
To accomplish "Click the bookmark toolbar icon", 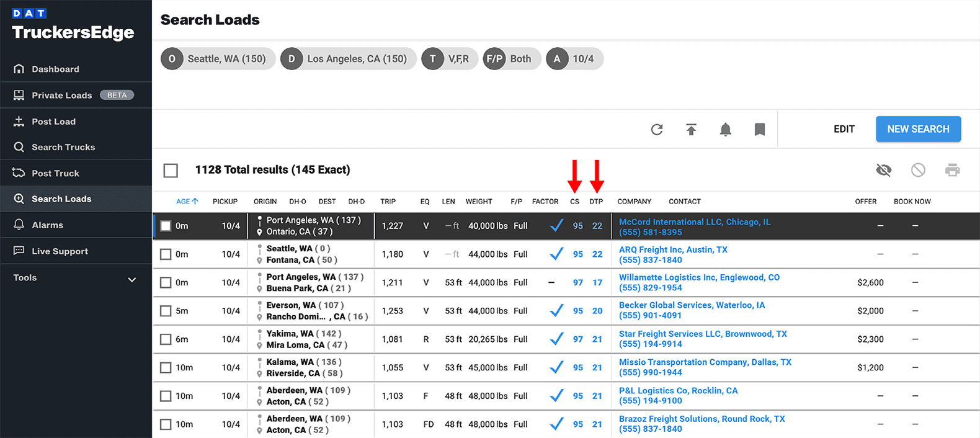I will (759, 129).
